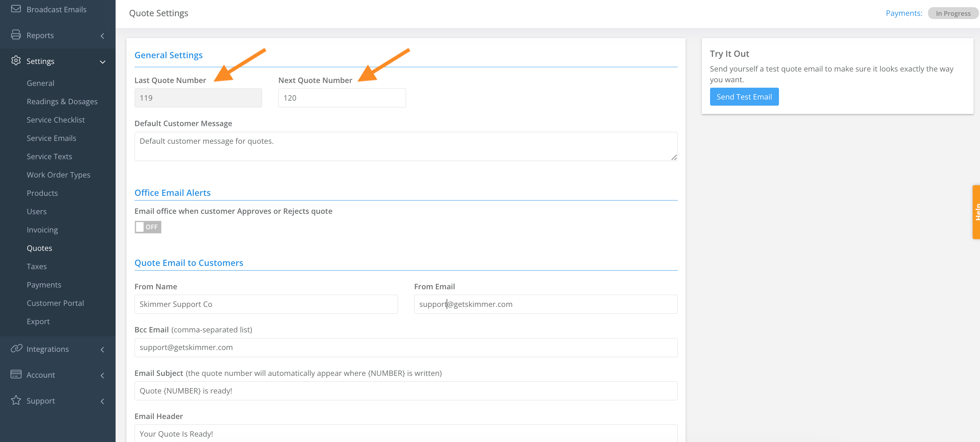Click the Email Subject input field

406,391
